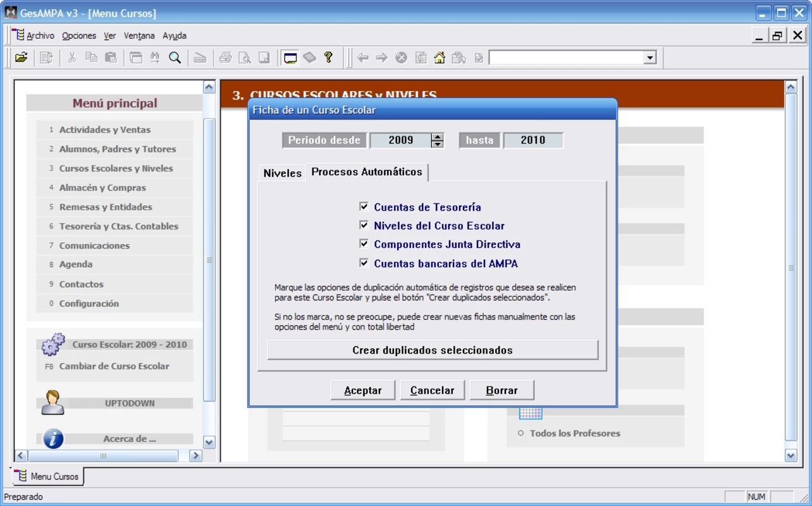Click the blank page toolbar icon
This screenshot has height=506, width=812.
coord(264,58)
